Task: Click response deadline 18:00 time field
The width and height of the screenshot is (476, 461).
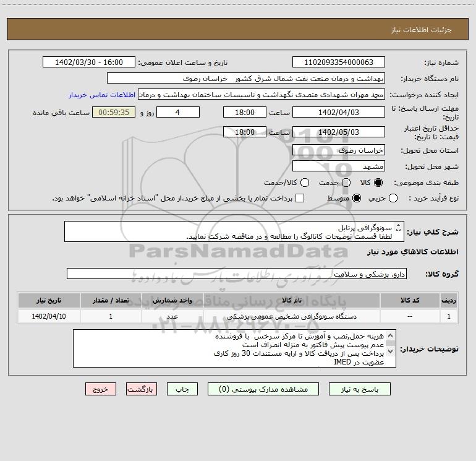Action: click(x=245, y=112)
